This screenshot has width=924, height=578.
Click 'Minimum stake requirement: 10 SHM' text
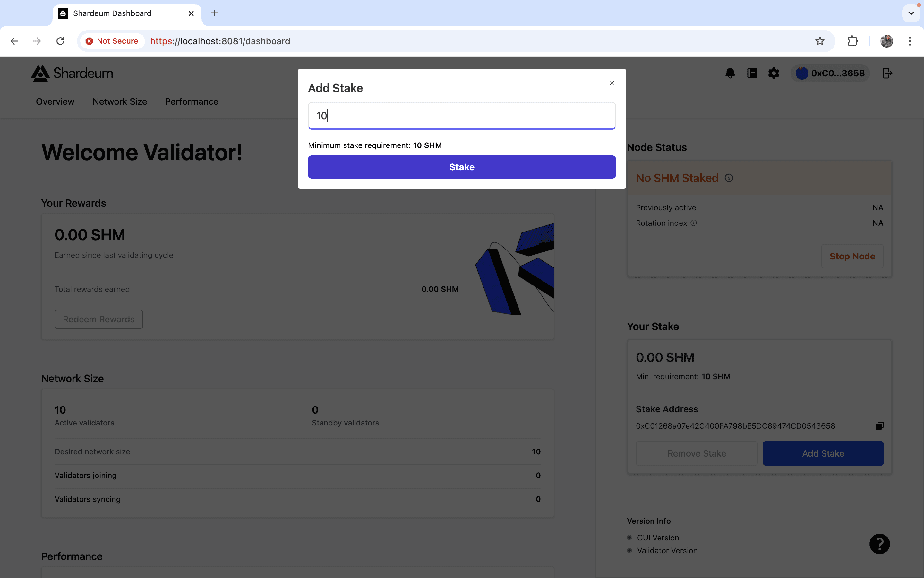click(x=374, y=145)
